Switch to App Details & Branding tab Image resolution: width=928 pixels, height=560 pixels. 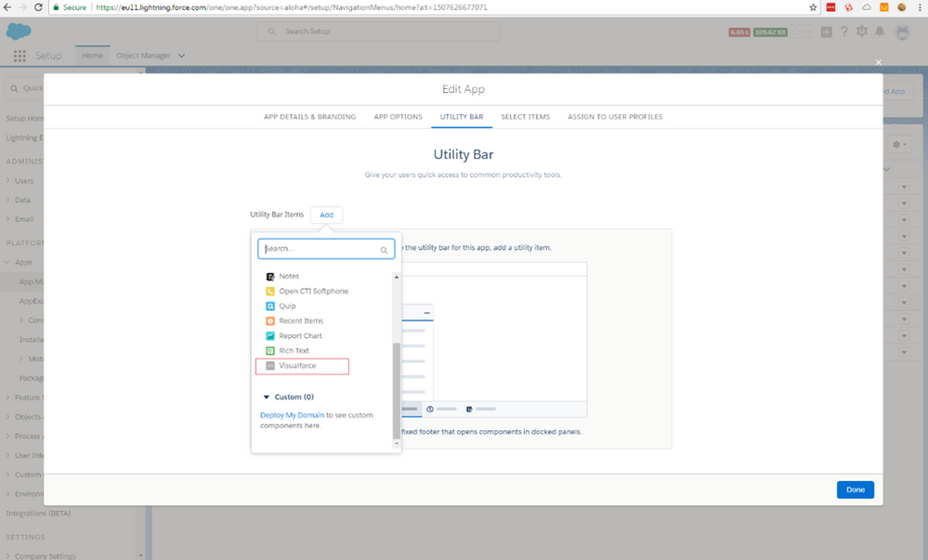309,117
